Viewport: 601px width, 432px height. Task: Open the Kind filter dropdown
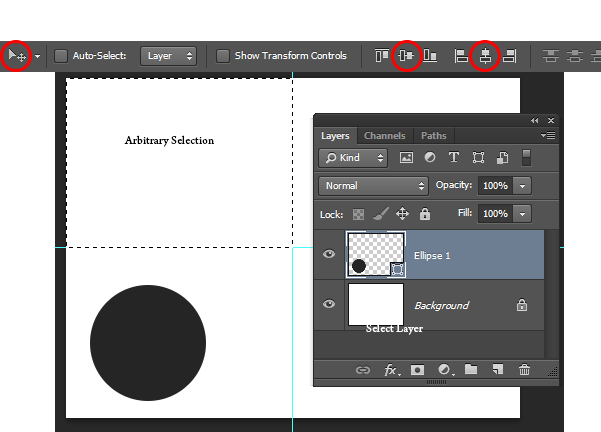pos(353,158)
